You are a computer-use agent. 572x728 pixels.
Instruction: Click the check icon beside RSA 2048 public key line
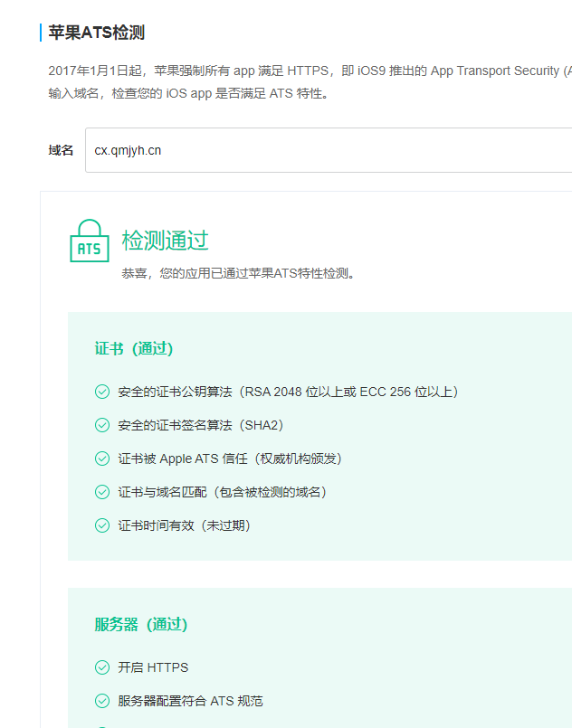(102, 392)
